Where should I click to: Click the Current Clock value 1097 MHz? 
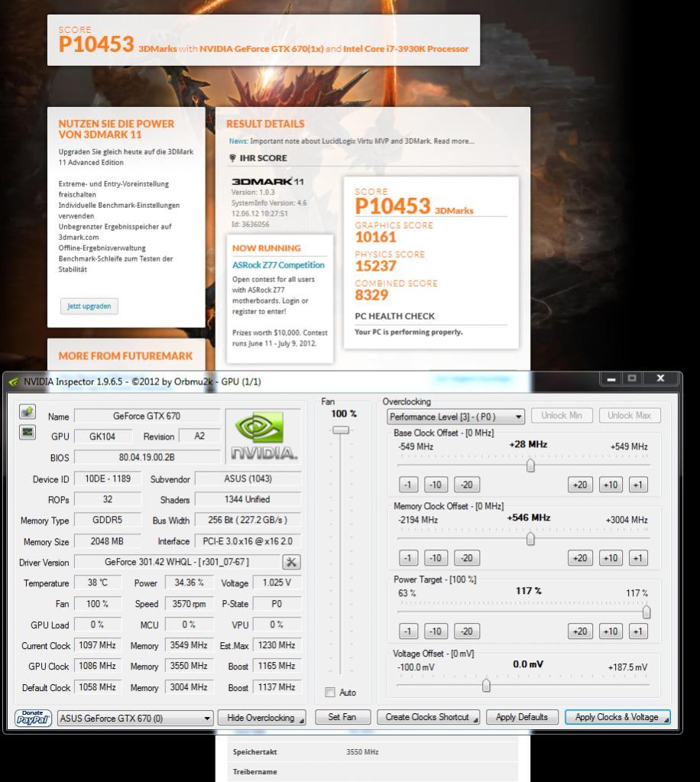click(98, 645)
